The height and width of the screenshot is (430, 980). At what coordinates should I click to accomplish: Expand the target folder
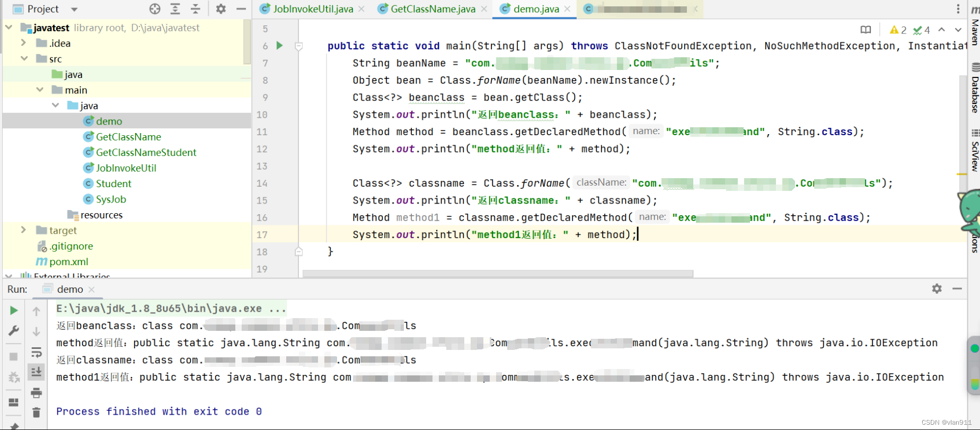(x=23, y=230)
